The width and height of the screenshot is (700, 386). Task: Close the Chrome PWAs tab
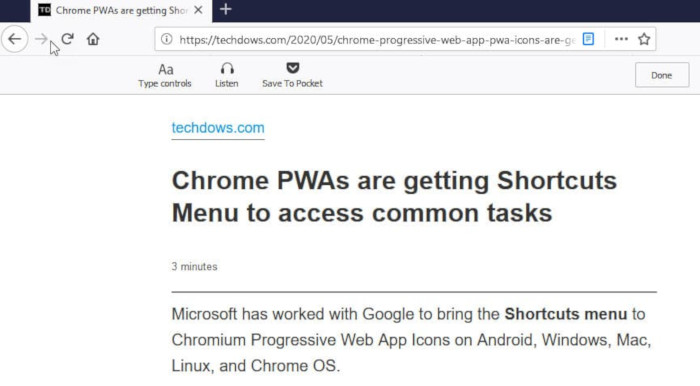pyautogui.click(x=199, y=10)
